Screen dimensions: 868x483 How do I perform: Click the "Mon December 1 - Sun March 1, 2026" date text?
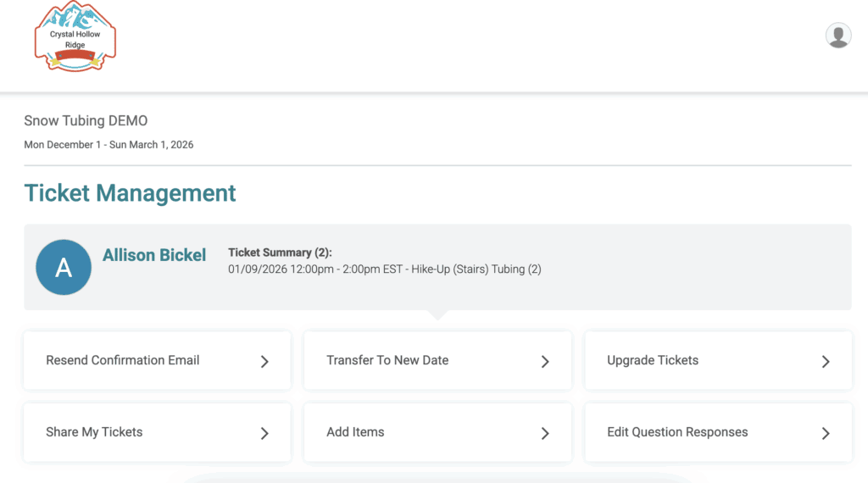tap(108, 145)
